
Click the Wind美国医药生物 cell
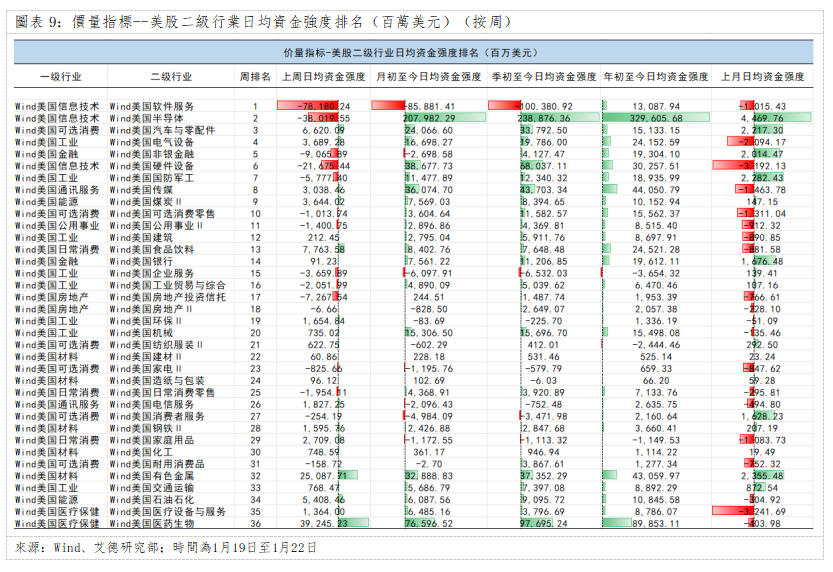tap(149, 522)
